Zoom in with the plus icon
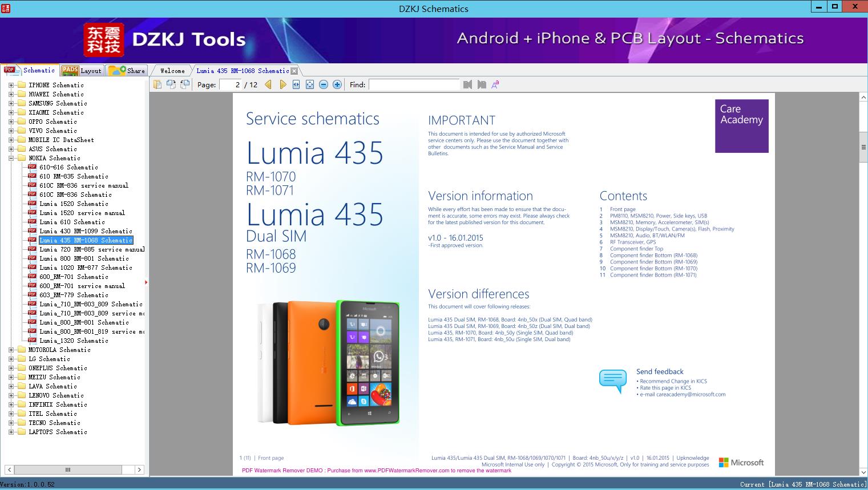The width and height of the screenshot is (868, 490). (x=337, y=84)
